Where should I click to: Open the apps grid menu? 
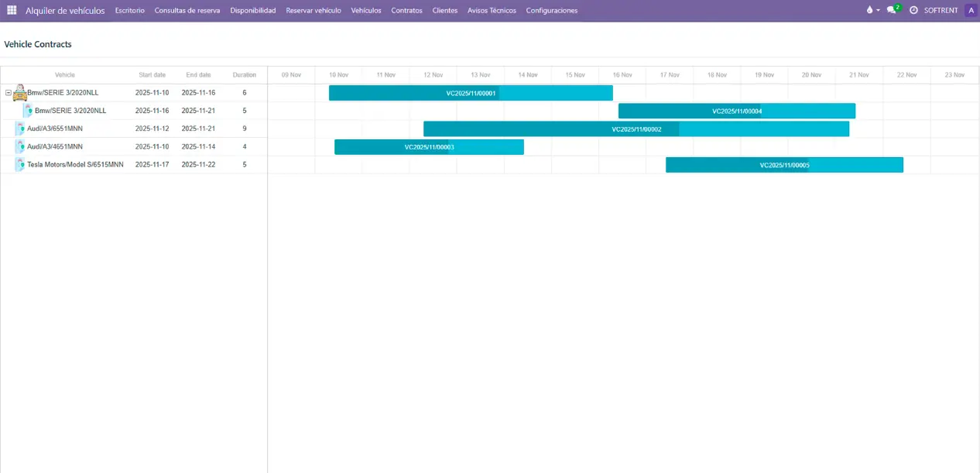(x=12, y=11)
